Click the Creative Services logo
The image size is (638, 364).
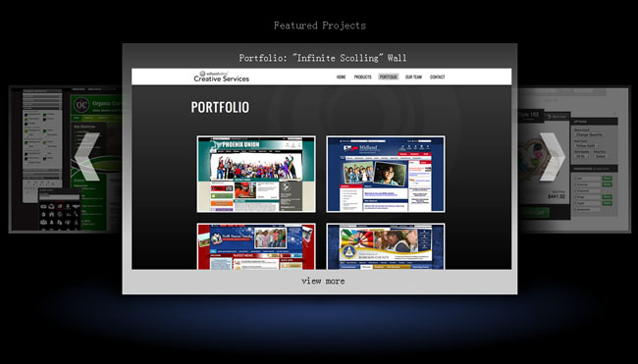click(x=222, y=77)
